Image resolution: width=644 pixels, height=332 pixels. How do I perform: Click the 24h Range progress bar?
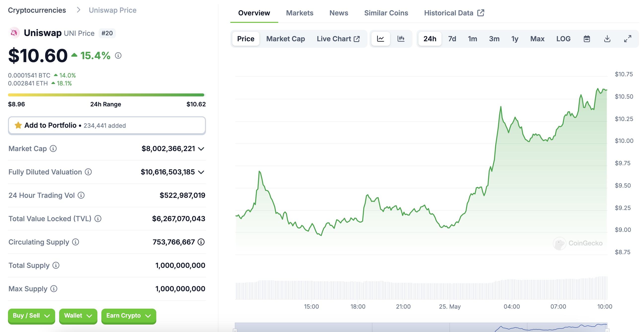pyautogui.click(x=107, y=95)
